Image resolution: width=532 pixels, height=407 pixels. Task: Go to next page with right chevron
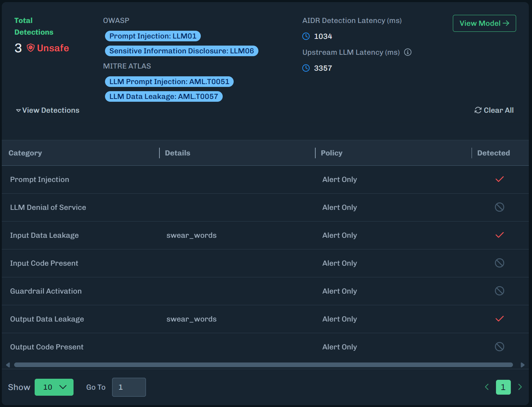[520, 387]
